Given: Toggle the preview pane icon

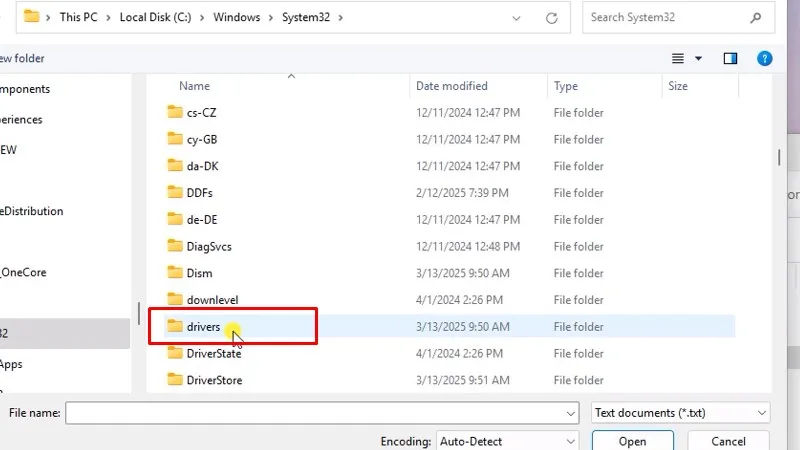Looking at the screenshot, I should 730,58.
